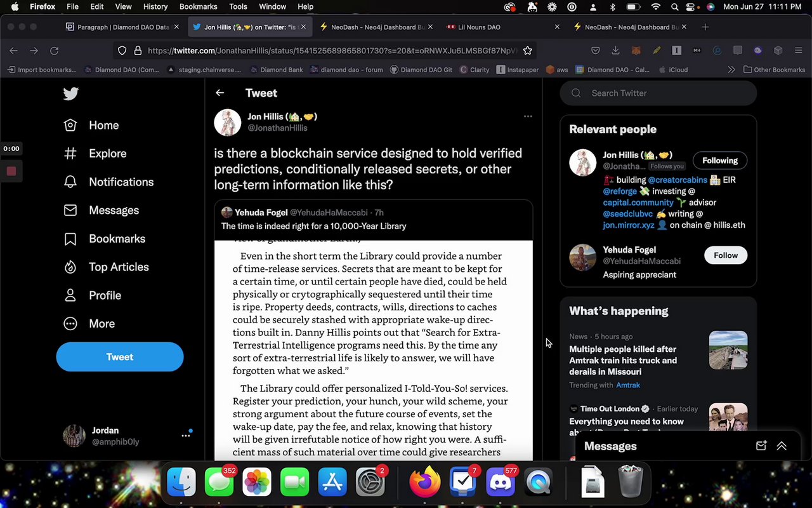Open the Bookmarks menu in menu bar
The image size is (812, 508).
coord(198,6)
